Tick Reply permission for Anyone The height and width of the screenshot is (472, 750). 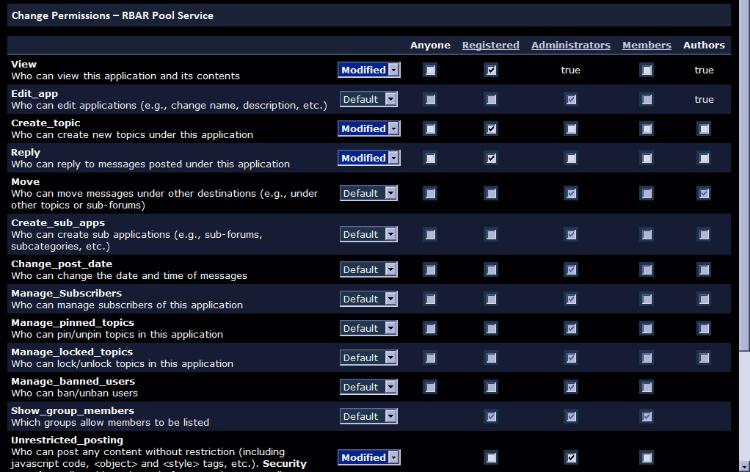(430, 158)
